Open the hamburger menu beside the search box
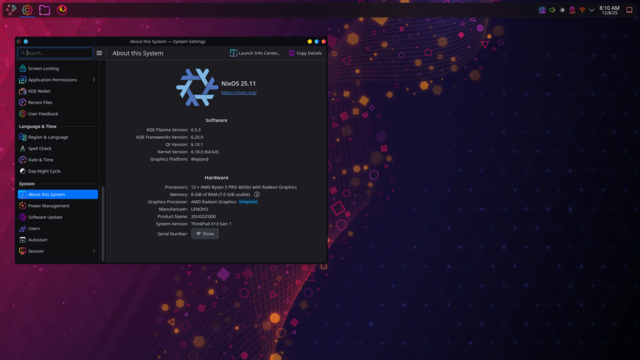The width and height of the screenshot is (640, 360). pyautogui.click(x=99, y=53)
